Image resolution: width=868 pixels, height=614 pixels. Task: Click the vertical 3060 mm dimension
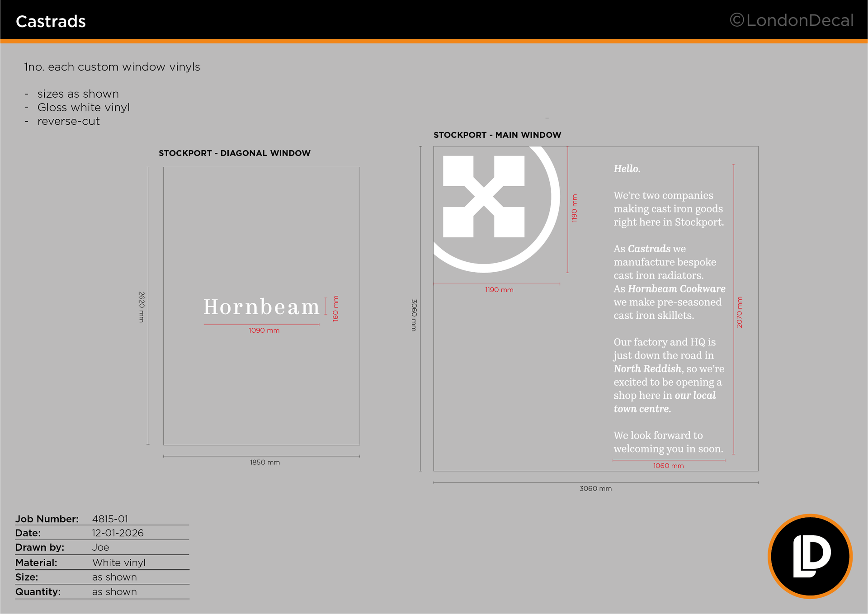pyautogui.click(x=414, y=315)
